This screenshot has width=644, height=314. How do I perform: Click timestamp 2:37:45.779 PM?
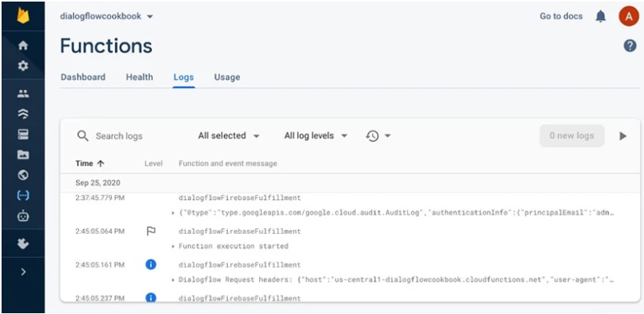click(x=100, y=198)
